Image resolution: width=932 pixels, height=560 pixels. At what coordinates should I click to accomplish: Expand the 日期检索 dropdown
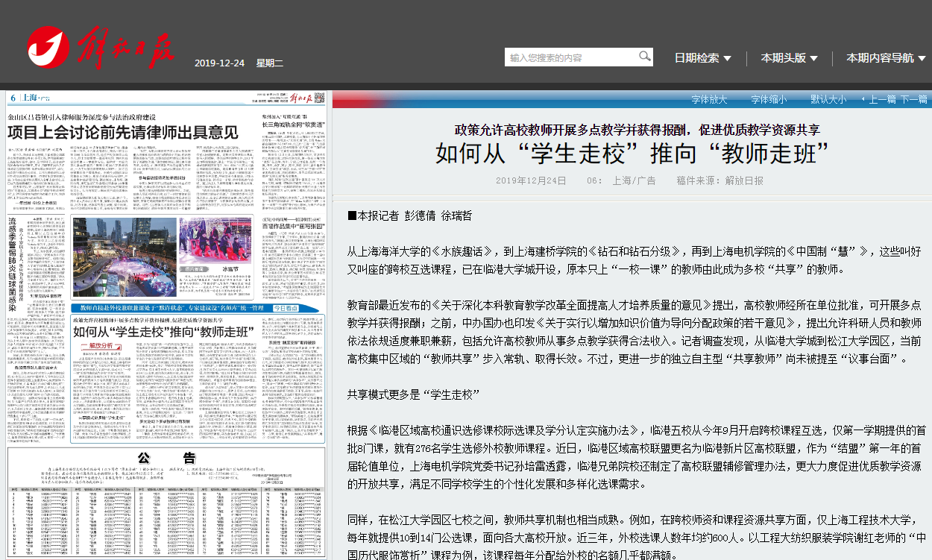tap(702, 58)
